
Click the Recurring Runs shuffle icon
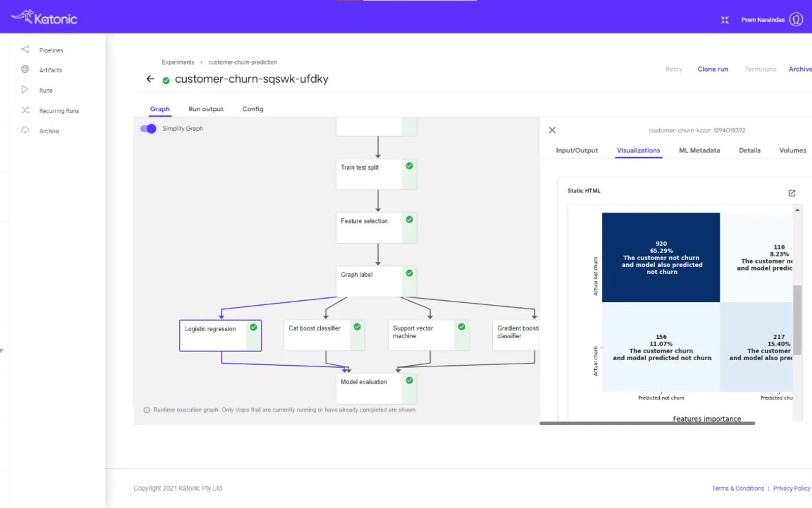coord(25,110)
